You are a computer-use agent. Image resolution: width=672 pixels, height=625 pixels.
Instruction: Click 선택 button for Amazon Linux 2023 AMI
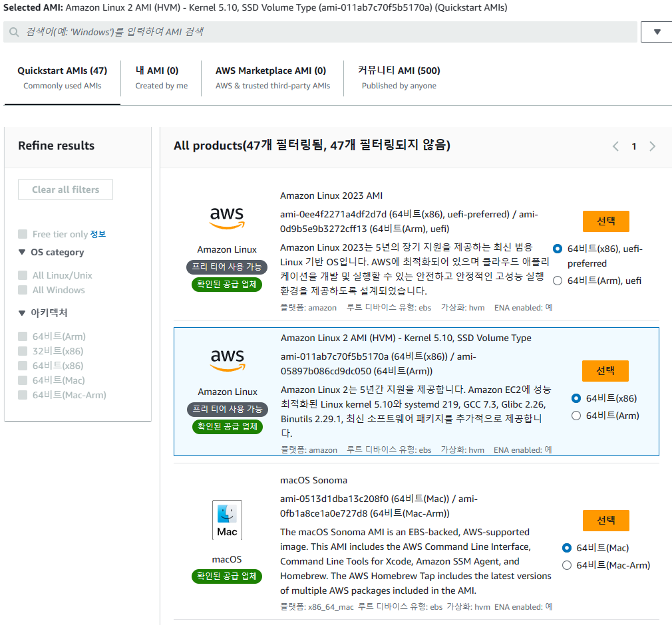(x=606, y=221)
